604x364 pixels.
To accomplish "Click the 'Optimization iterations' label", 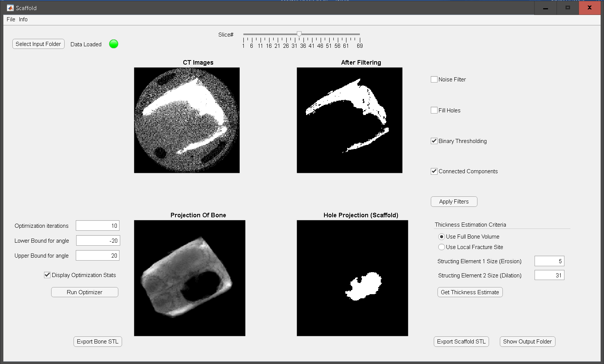I will tap(41, 226).
